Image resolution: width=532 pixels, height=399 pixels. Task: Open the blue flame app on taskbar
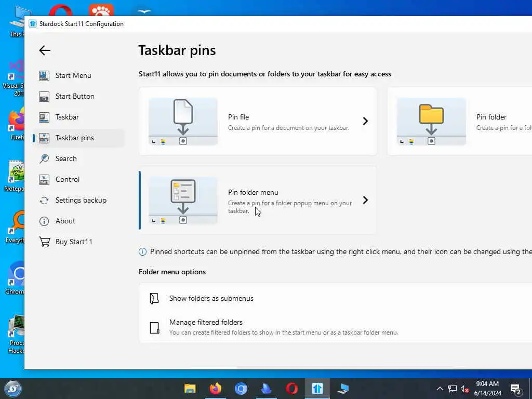click(x=267, y=389)
